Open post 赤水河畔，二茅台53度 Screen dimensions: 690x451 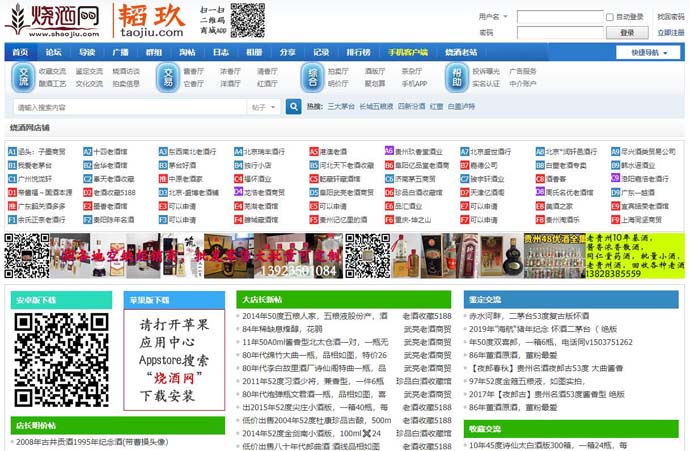click(x=529, y=316)
